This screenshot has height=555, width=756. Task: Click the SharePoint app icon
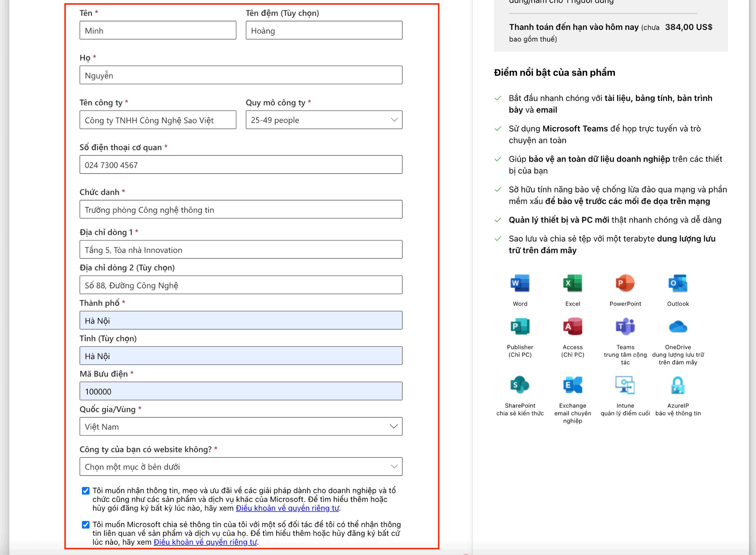click(x=520, y=385)
